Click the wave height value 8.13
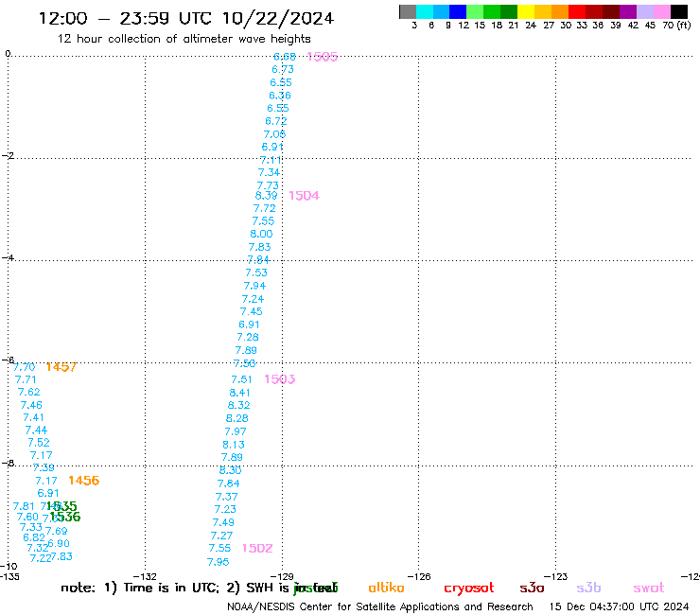The height and width of the screenshot is (615, 700). pyautogui.click(x=234, y=445)
